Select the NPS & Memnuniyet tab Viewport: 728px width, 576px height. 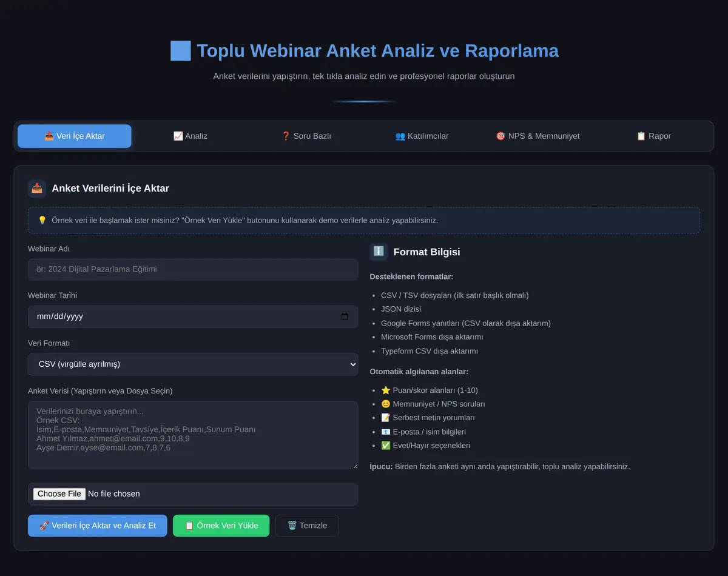coord(538,136)
